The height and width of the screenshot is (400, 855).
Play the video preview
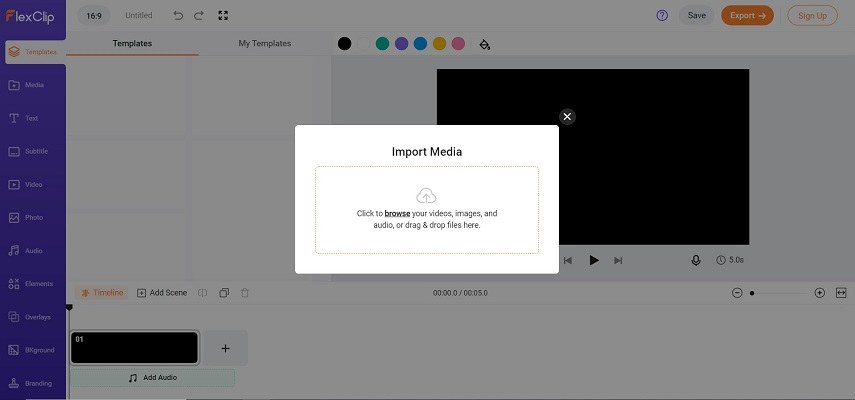[x=593, y=260]
